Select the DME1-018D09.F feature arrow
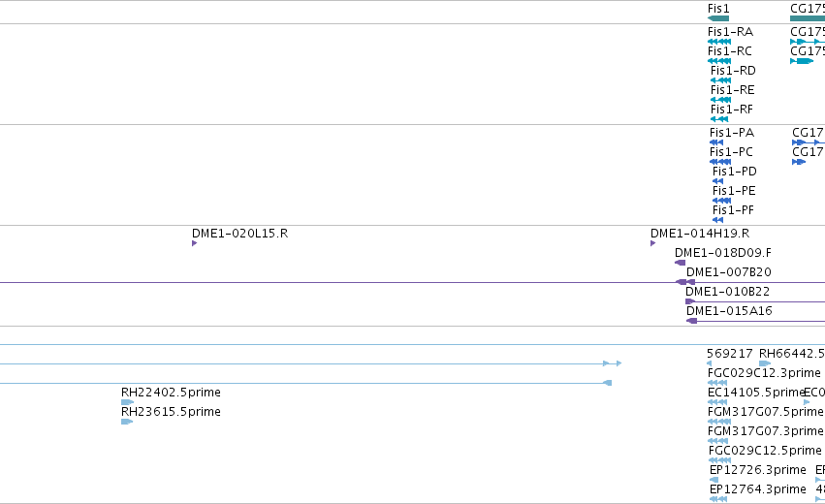The height and width of the screenshot is (504, 825). pyautogui.click(x=681, y=263)
